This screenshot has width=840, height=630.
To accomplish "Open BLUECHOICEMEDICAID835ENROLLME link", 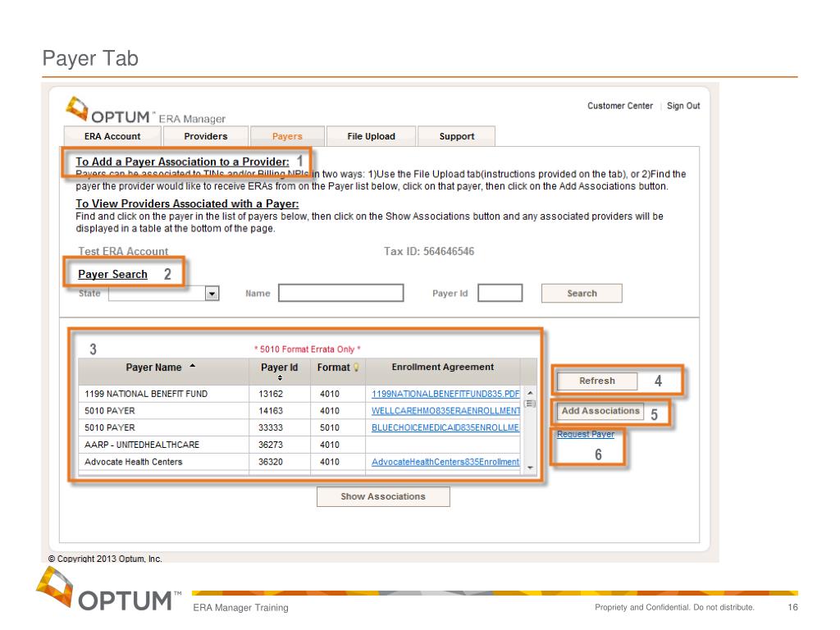I will [x=445, y=427].
